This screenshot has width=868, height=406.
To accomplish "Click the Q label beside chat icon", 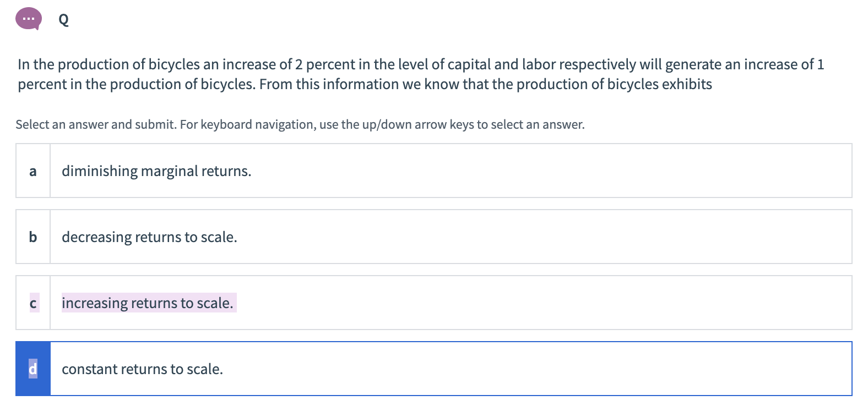I will 63,20.
